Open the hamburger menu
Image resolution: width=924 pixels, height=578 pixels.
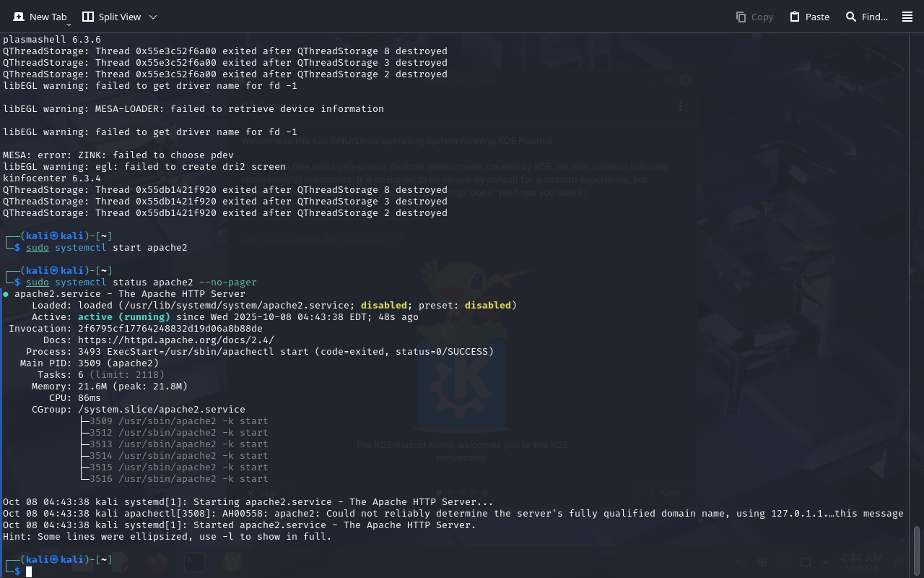pyautogui.click(x=907, y=17)
